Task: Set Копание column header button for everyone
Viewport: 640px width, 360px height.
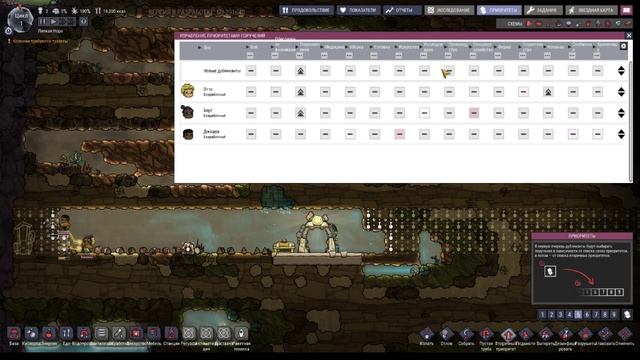Action: click(x=547, y=56)
